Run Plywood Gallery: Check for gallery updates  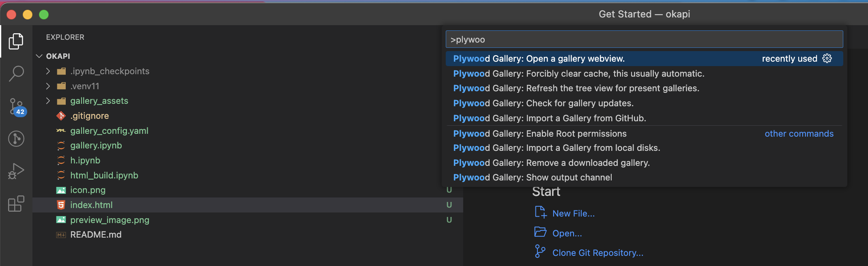(x=644, y=103)
